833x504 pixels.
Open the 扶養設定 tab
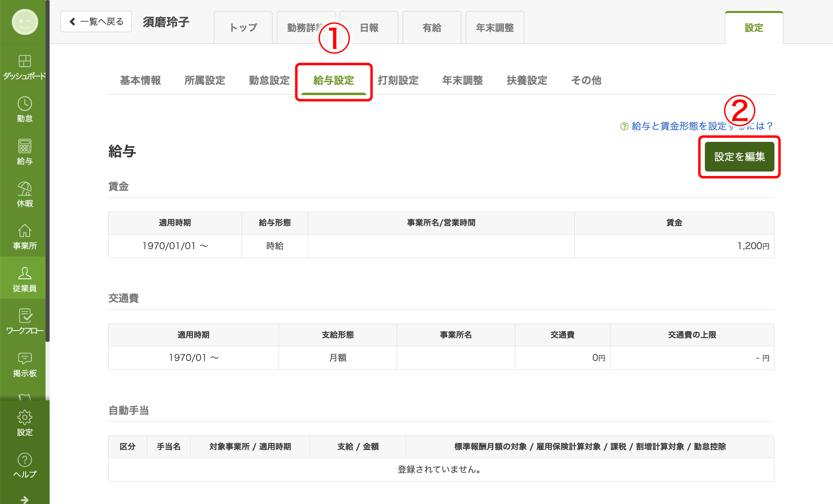527,80
